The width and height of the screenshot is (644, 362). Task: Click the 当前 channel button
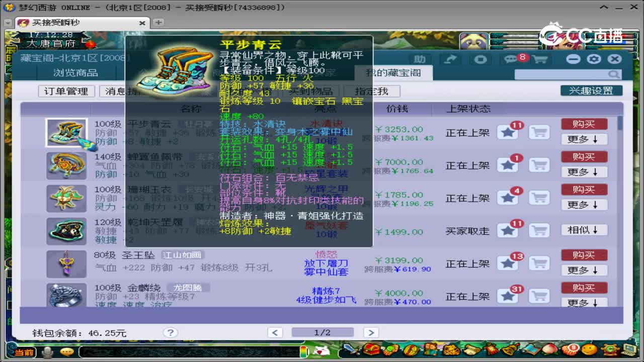[25, 352]
